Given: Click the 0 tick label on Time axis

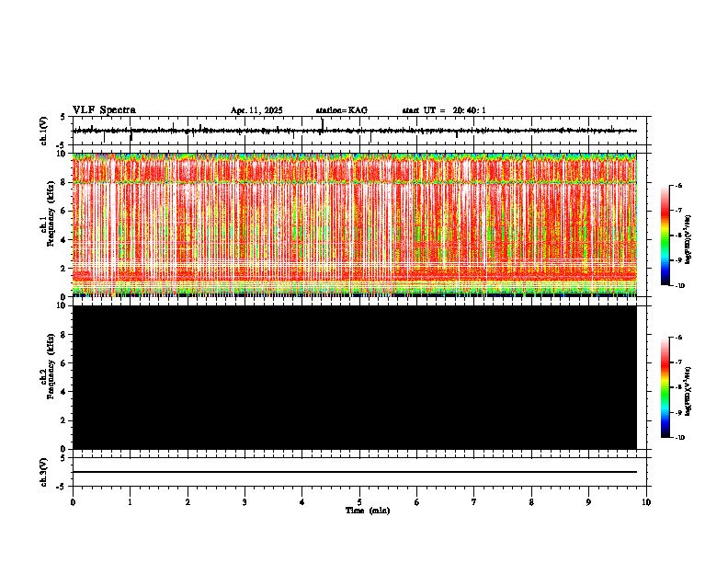Looking at the screenshot, I should tap(73, 502).
